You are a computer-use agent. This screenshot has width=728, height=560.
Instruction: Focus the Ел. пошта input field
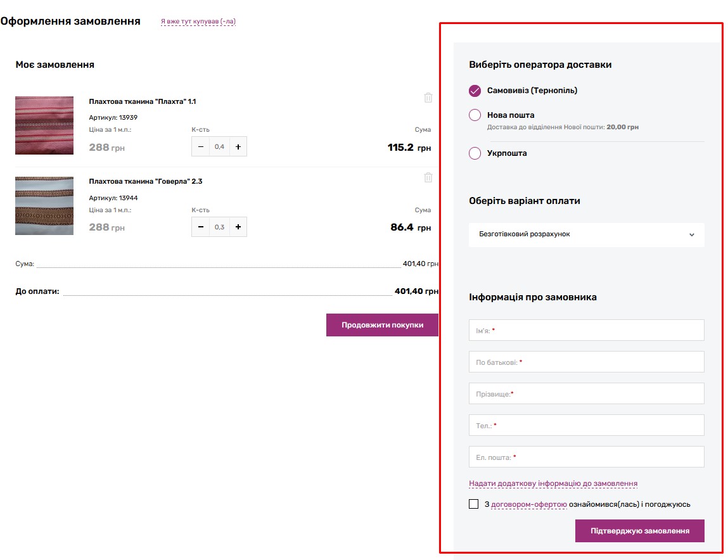tap(587, 457)
